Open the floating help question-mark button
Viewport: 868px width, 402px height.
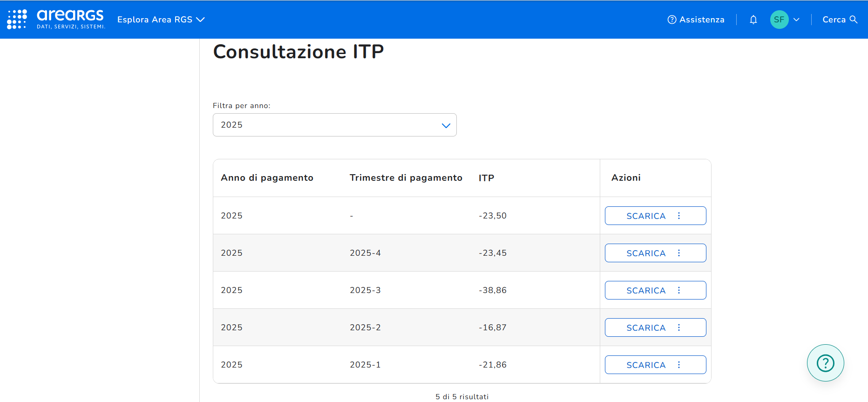point(825,363)
